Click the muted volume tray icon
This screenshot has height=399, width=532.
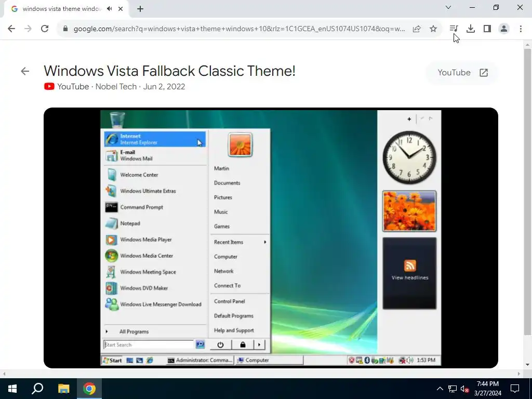(464, 389)
